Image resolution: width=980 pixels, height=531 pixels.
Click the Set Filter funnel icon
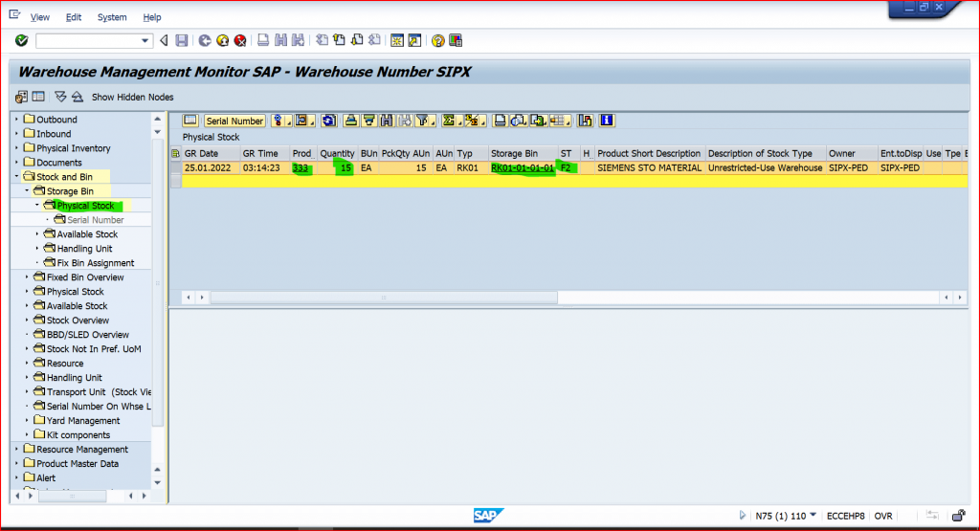[x=423, y=121]
